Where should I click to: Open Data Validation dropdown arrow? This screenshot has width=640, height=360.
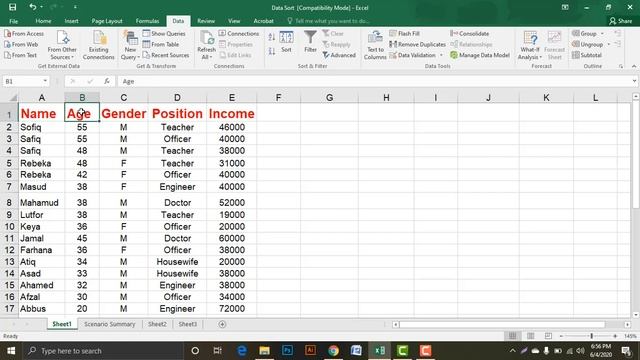[x=441, y=55]
